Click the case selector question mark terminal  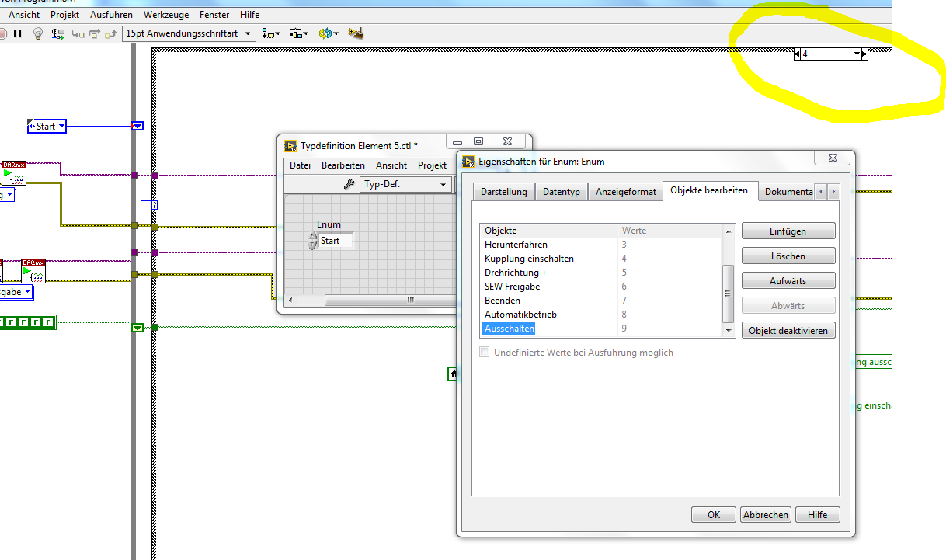[155, 205]
